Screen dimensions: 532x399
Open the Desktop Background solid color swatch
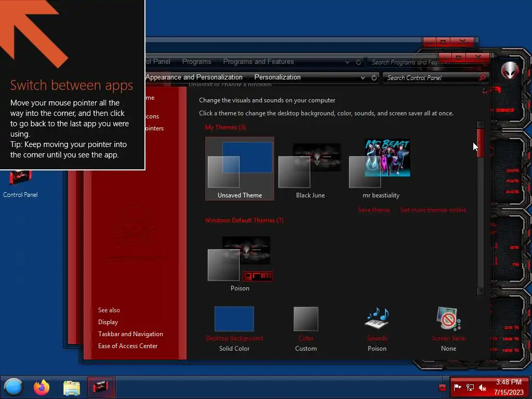(234, 319)
